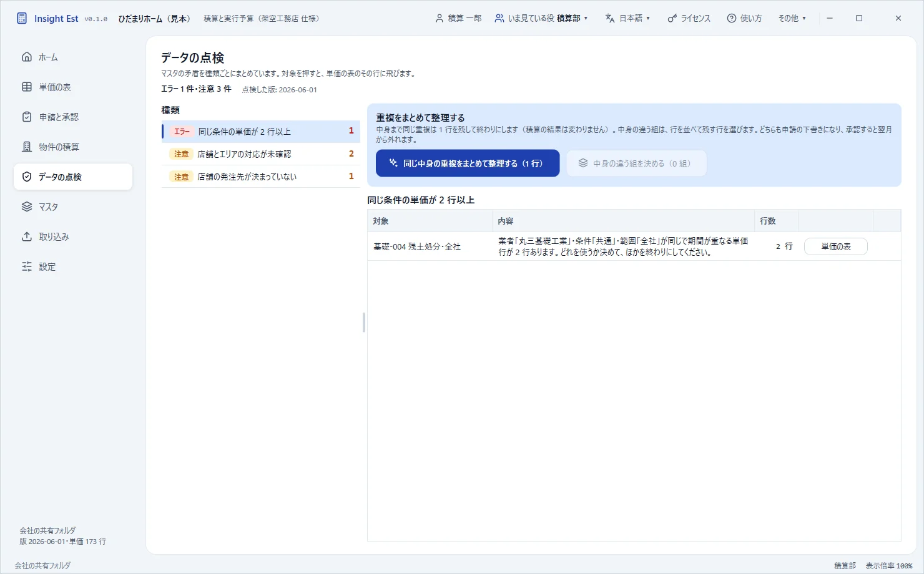Click the 版 2026-06-01・単価 173 行 text
The width and height of the screenshot is (924, 574).
tap(62, 542)
